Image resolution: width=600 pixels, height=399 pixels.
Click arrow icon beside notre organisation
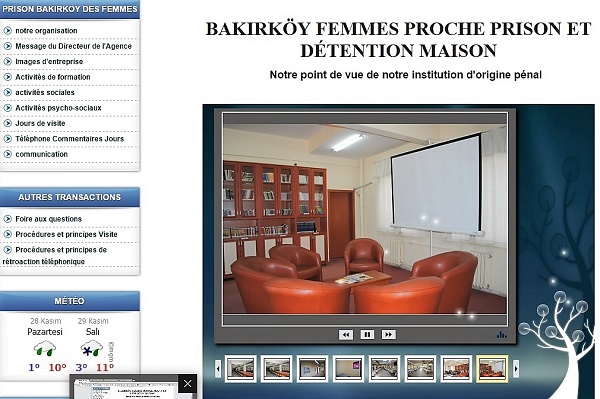click(7, 31)
